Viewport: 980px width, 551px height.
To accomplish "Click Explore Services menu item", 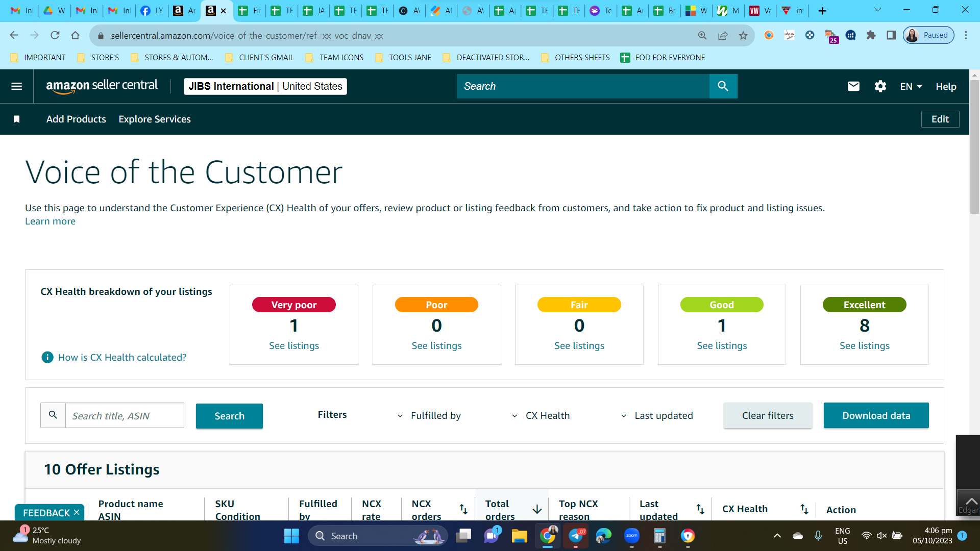I will [155, 119].
